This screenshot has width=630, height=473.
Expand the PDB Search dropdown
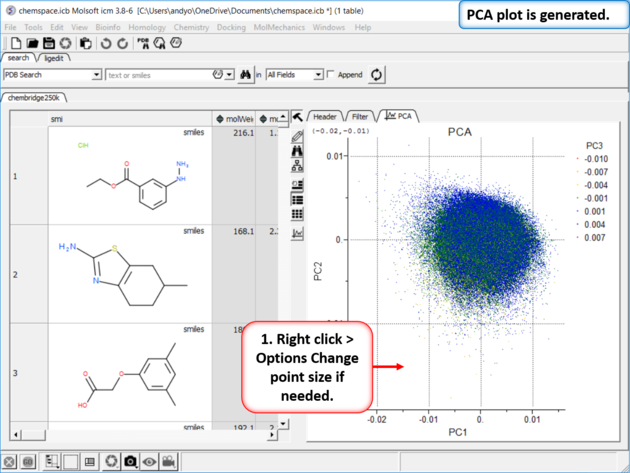click(x=97, y=75)
